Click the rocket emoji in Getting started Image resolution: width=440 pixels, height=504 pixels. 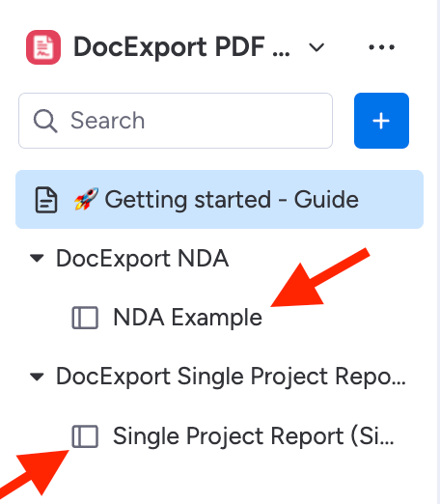click(x=86, y=199)
